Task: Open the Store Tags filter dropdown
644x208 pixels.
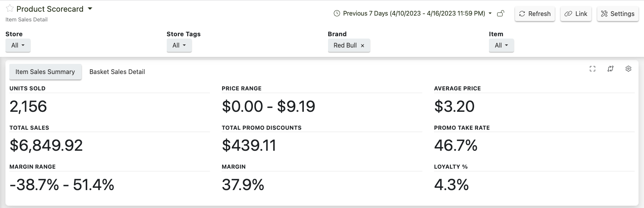Action: (179, 46)
